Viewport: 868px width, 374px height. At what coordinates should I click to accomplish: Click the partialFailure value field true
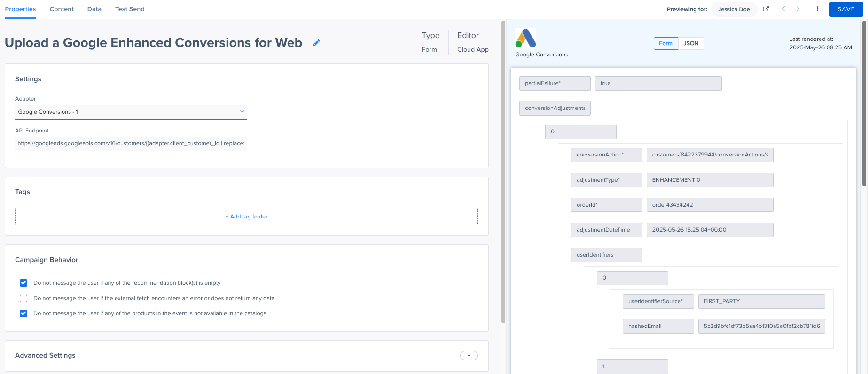pos(658,84)
